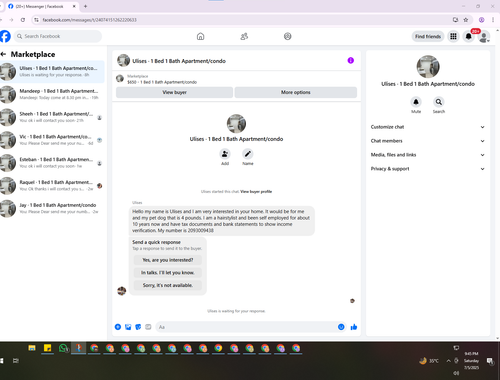Open WhatsApp from taskbar
Image resolution: width=500 pixels, height=380 pixels.
click(63, 348)
